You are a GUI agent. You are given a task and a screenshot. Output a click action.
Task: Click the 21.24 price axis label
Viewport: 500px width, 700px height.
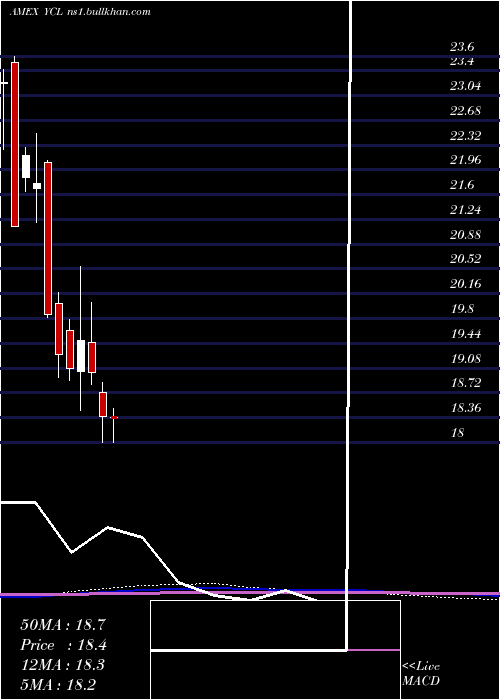(466, 209)
